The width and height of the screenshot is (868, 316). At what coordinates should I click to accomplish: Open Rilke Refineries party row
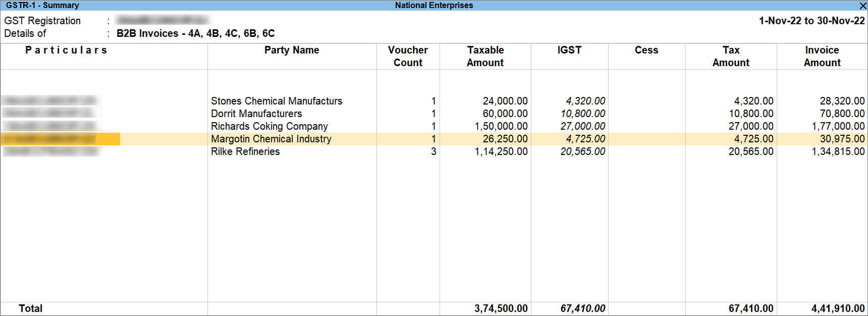point(434,151)
